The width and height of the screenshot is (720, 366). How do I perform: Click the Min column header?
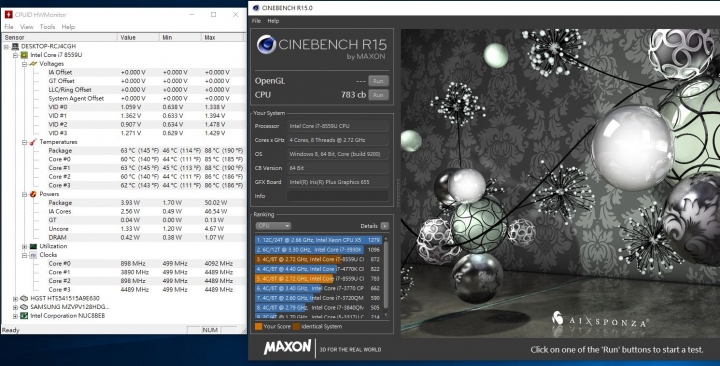(180, 38)
